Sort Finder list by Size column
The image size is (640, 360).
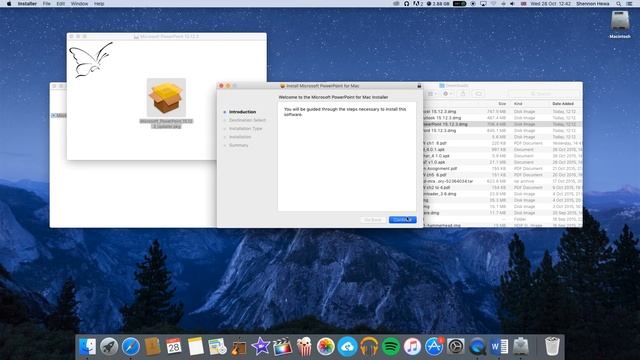502,104
